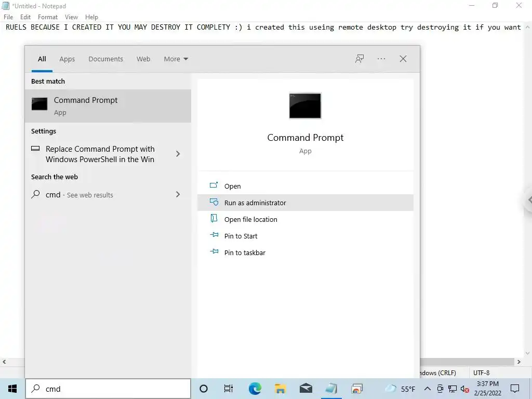Show hidden system tray icons
The width and height of the screenshot is (532, 399).
pos(428,389)
